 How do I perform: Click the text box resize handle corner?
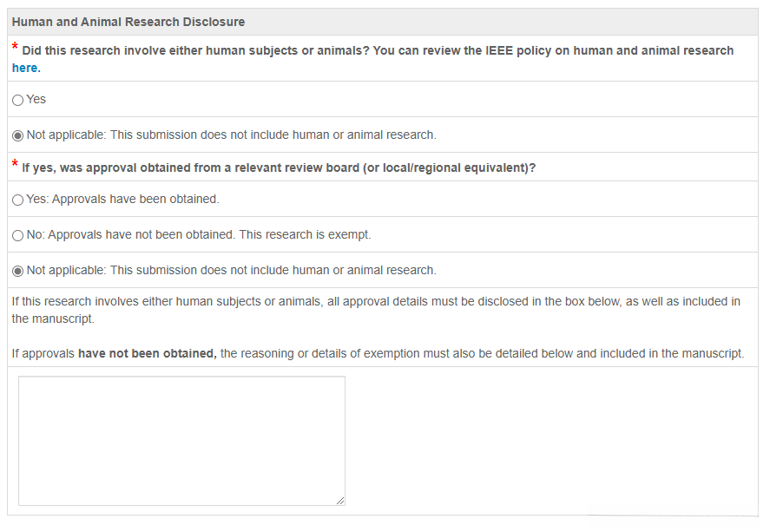click(340, 501)
